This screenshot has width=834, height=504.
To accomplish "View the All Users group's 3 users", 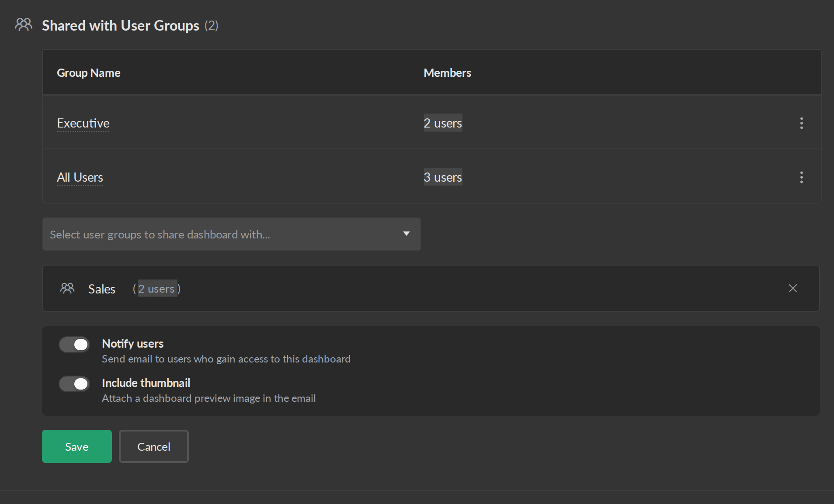I will 443,177.
